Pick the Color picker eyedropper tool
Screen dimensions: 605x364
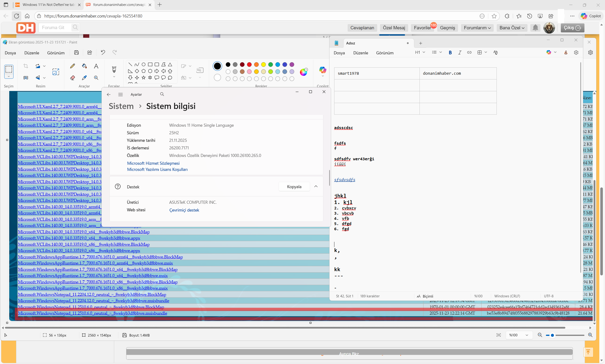pyautogui.click(x=84, y=78)
